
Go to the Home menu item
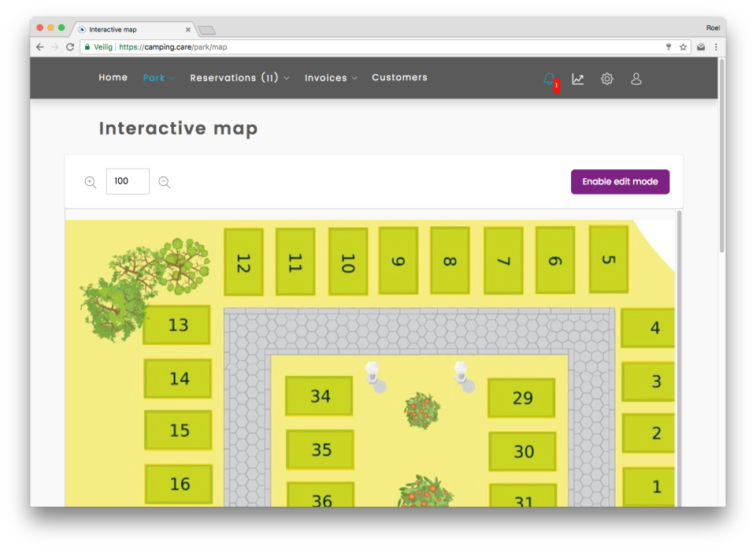[x=113, y=77]
